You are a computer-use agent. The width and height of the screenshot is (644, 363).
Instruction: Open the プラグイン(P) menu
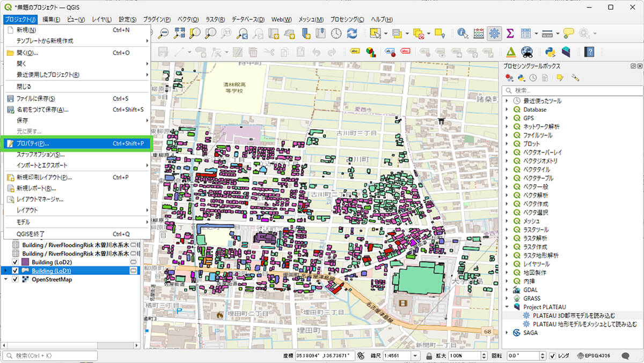[x=157, y=19]
